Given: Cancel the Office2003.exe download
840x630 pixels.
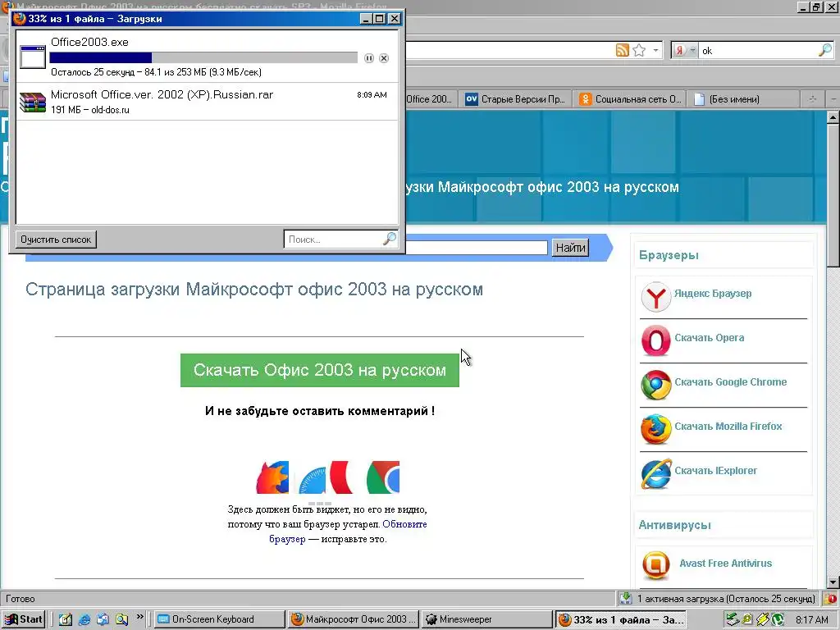Looking at the screenshot, I should tap(384, 58).
